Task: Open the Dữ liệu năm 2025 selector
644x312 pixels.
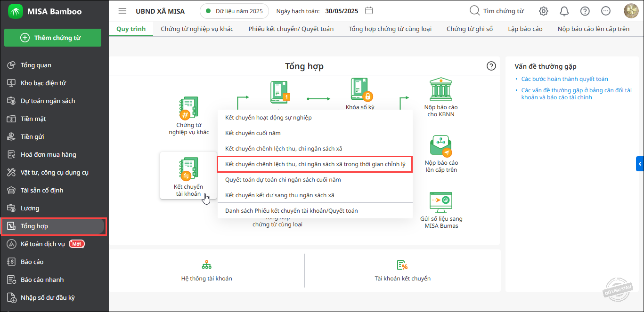Action: pyautogui.click(x=234, y=11)
